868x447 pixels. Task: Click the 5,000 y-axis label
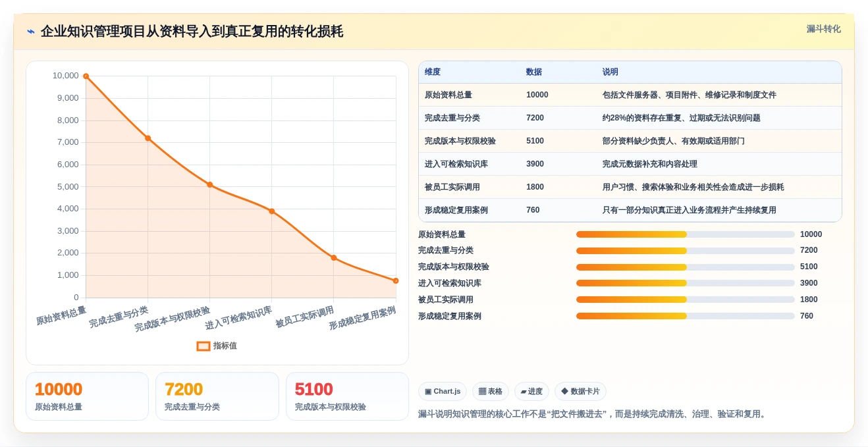(67, 187)
